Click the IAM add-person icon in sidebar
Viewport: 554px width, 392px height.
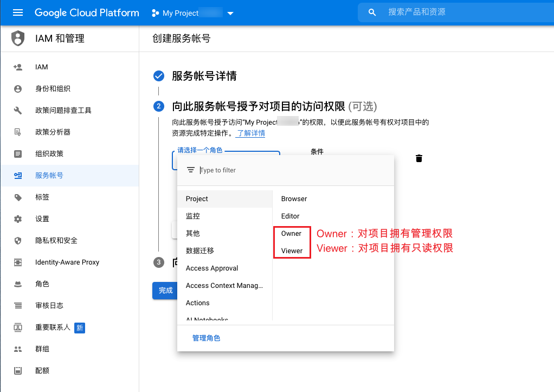(18, 67)
